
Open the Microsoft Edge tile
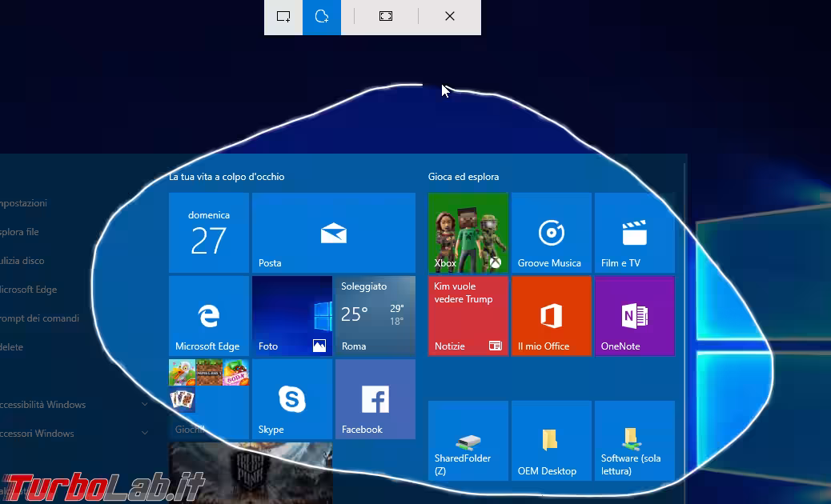tap(208, 316)
